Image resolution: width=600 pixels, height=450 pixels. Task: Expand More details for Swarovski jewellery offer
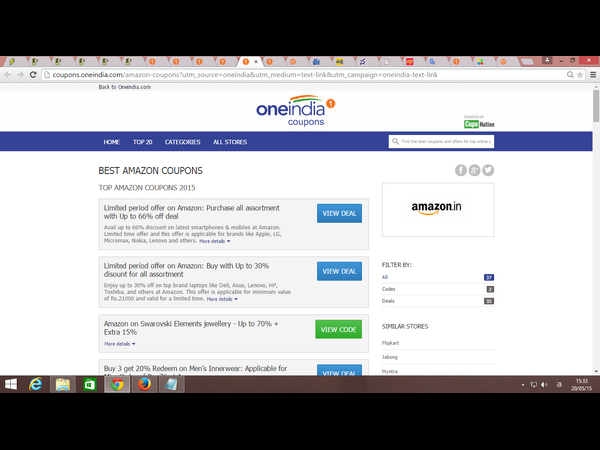pyautogui.click(x=119, y=343)
